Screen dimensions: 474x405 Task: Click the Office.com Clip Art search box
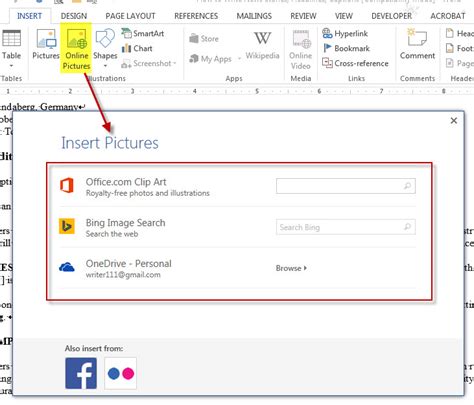pyautogui.click(x=346, y=186)
